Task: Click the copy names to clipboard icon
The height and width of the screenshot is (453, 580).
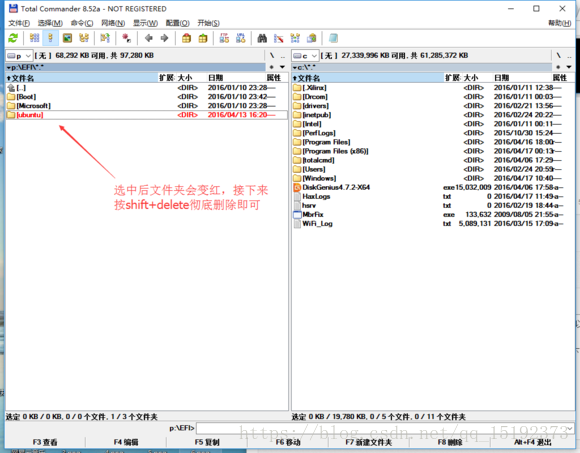Action: (312, 38)
